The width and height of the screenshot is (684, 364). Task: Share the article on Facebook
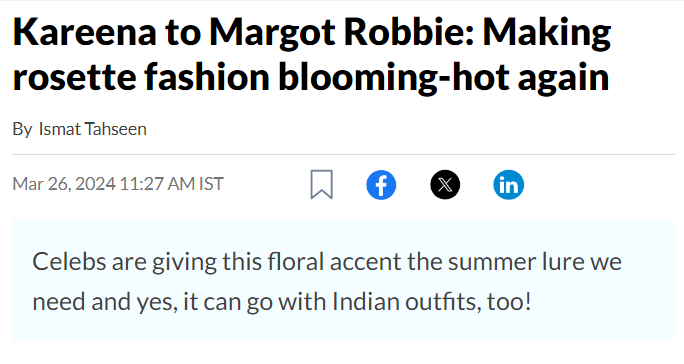tap(381, 185)
